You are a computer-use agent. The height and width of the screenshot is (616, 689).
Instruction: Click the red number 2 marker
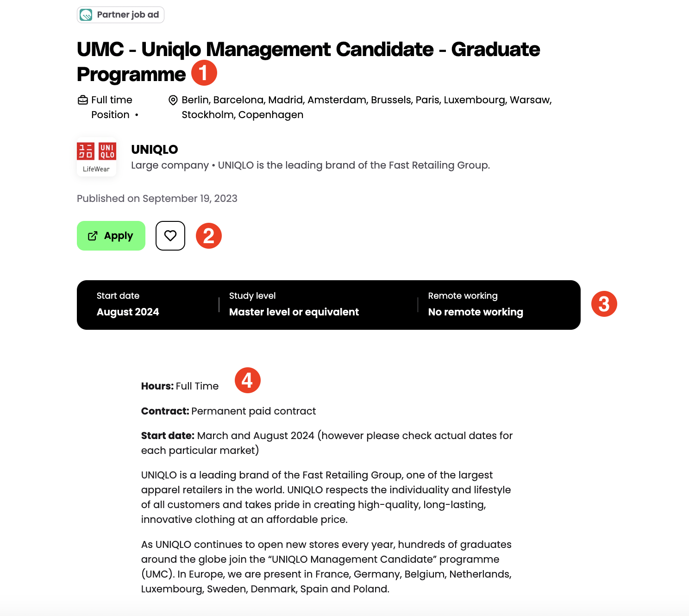click(209, 236)
